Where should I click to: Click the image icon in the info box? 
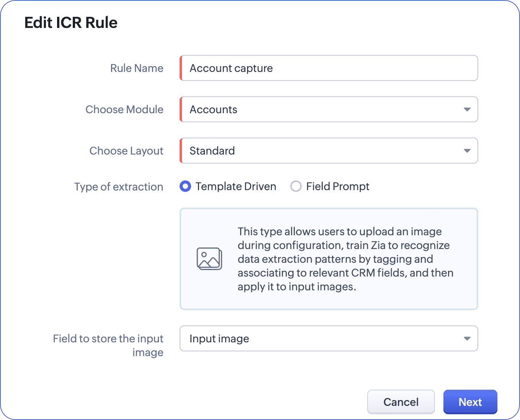point(209,259)
